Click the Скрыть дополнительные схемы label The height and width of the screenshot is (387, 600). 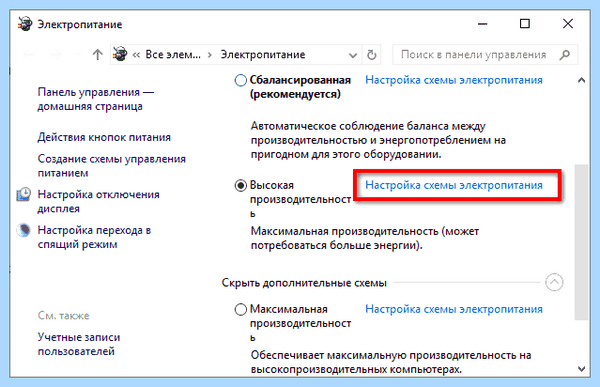coord(304,283)
